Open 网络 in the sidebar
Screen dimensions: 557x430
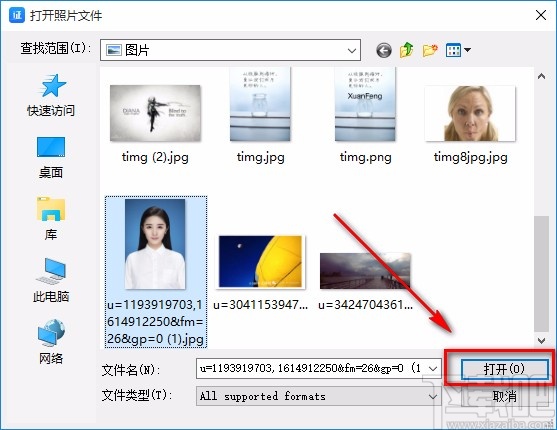(x=51, y=342)
